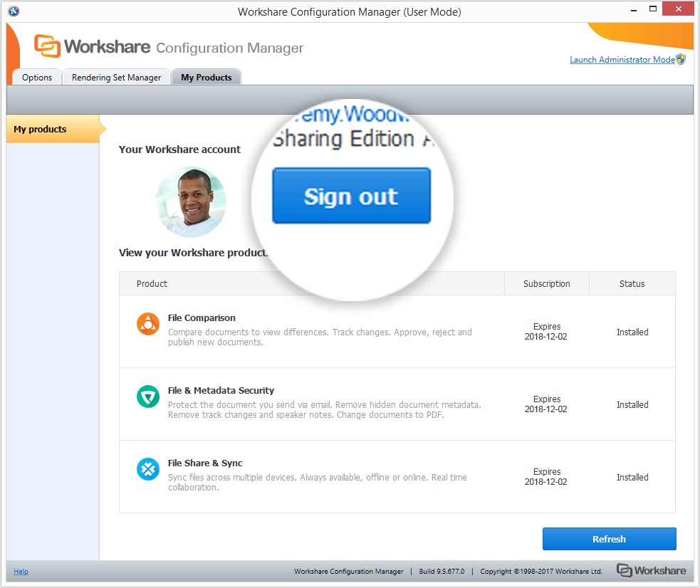700x588 pixels.
Task: Click the Workshare logo in the footer
Action: [x=651, y=571]
